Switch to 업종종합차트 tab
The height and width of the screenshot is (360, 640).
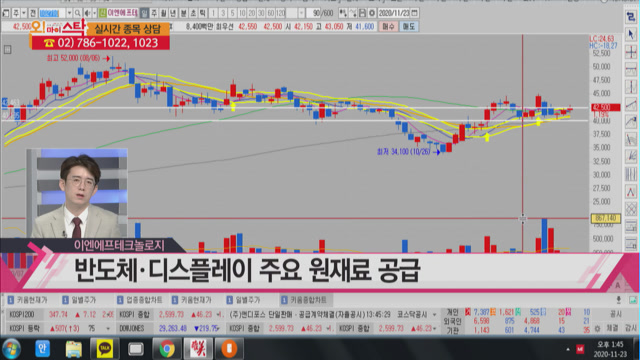(x=140, y=300)
